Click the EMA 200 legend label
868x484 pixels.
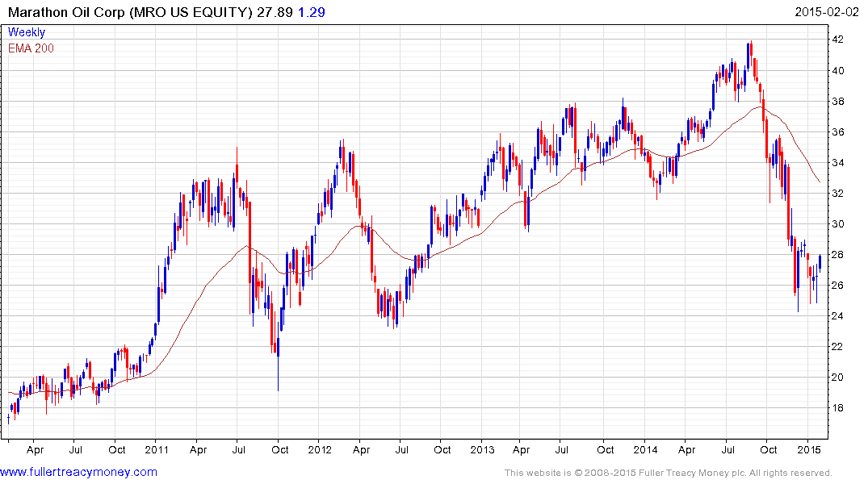[31, 48]
